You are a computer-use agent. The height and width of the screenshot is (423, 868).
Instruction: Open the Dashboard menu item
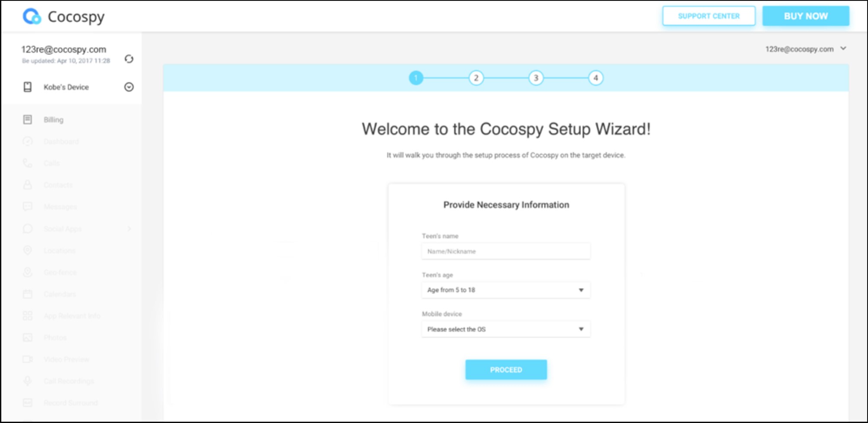click(x=61, y=141)
